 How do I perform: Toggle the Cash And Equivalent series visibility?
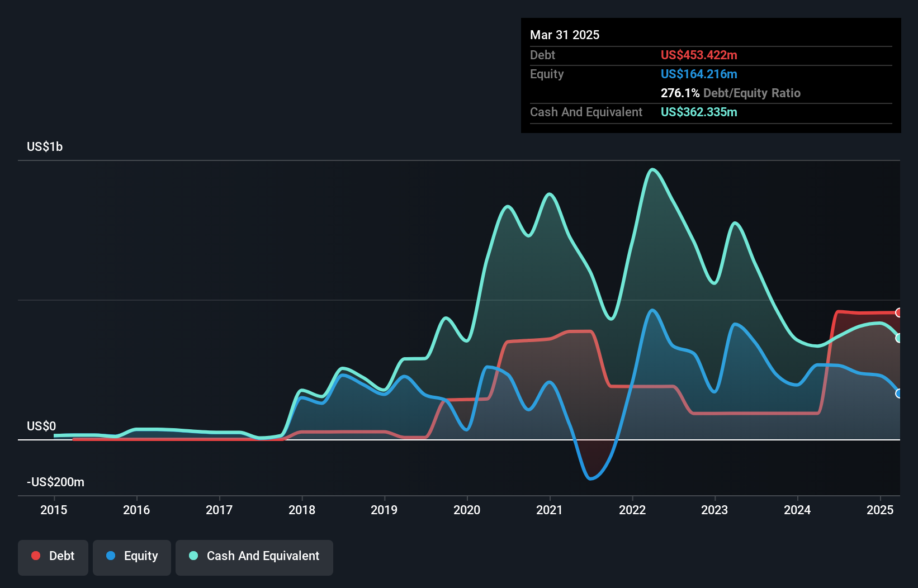[254, 557]
